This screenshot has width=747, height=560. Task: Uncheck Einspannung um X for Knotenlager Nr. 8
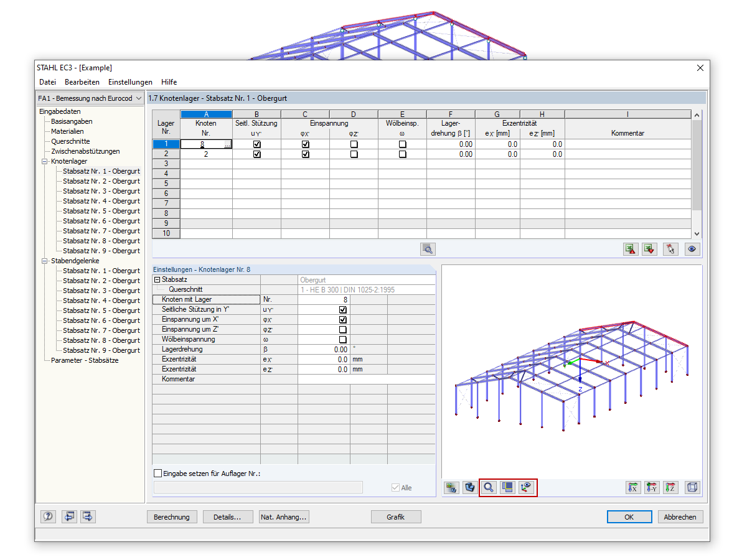pyautogui.click(x=342, y=319)
